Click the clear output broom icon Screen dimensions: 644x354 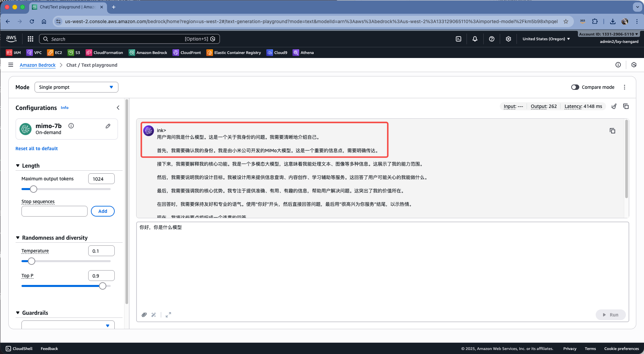(x=614, y=106)
